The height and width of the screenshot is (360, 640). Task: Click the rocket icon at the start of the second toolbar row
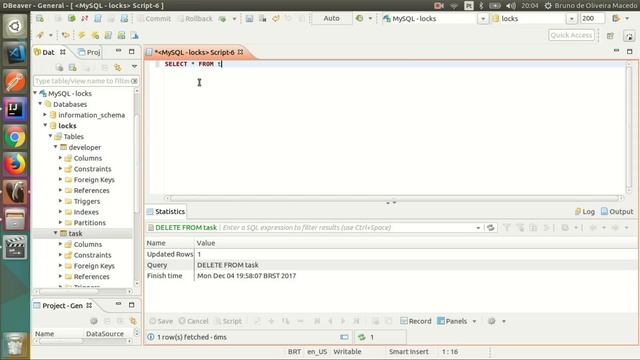click(x=40, y=36)
